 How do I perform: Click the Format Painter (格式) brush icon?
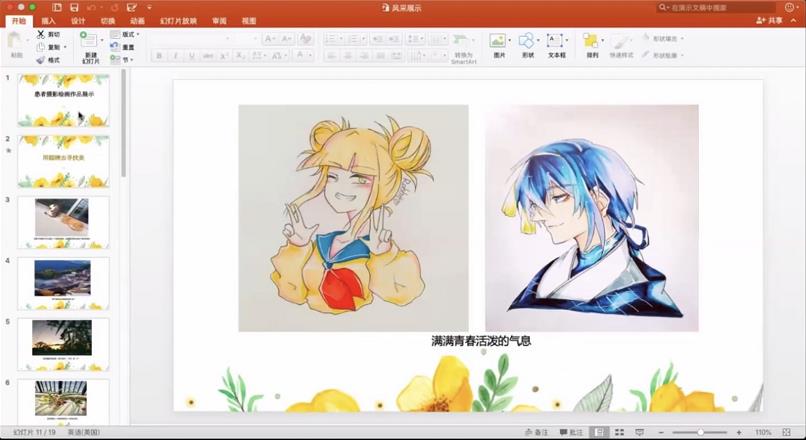pos(41,60)
